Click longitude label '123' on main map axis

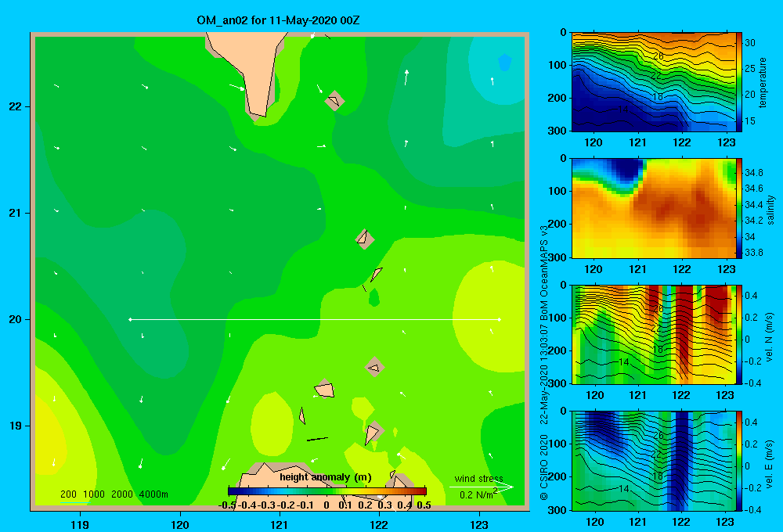pos(479,524)
